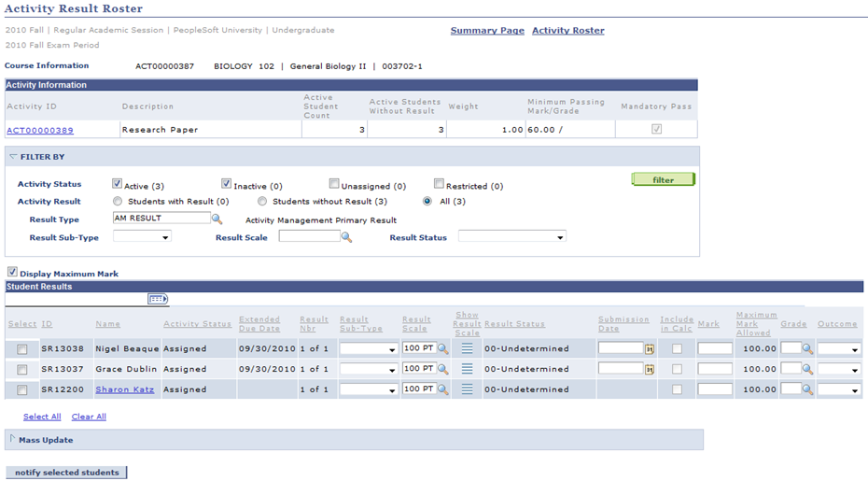Image resolution: width=868 pixels, height=481 pixels.
Task: Click the show all columns grid icon
Action: pyautogui.click(x=158, y=299)
